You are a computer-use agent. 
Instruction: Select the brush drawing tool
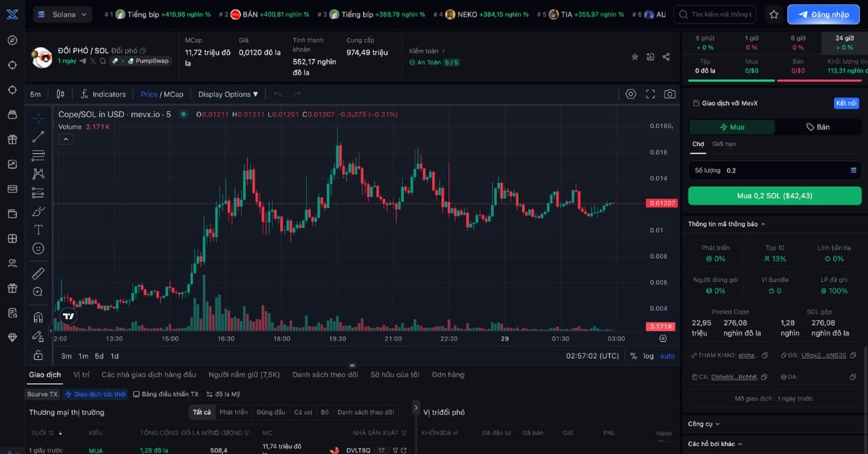pos(38,211)
